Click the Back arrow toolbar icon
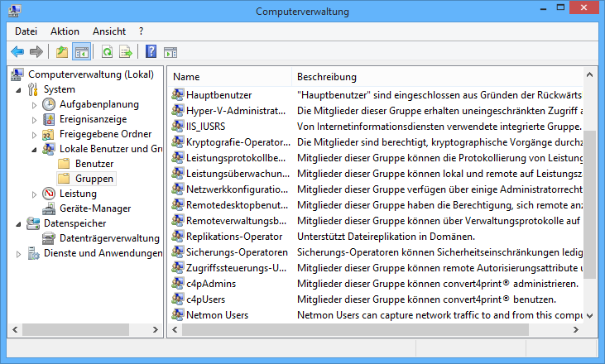Image resolution: width=605 pixels, height=364 pixels. (x=17, y=52)
